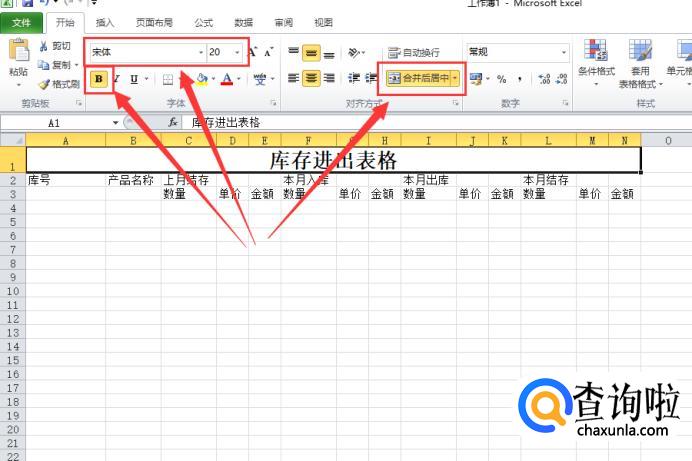This screenshot has height=461, width=692.
Task: Select the merged title cell 库存进出表格
Action: (333, 160)
